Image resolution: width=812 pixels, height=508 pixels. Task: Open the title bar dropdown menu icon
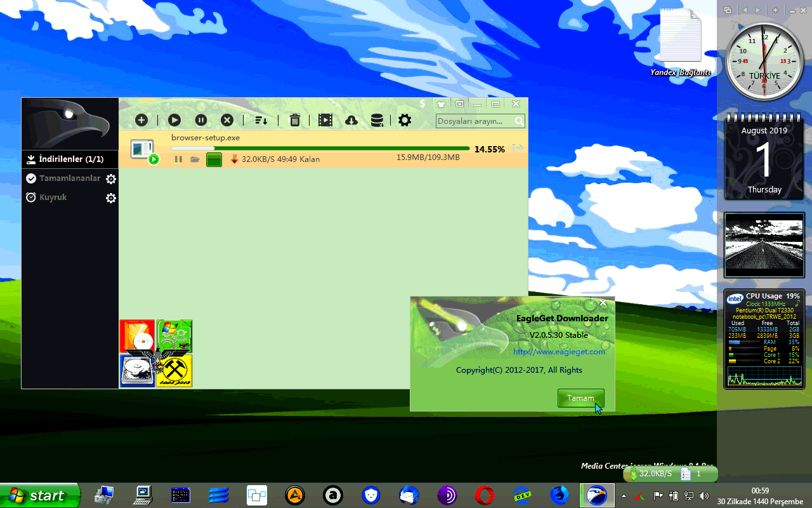[x=459, y=104]
